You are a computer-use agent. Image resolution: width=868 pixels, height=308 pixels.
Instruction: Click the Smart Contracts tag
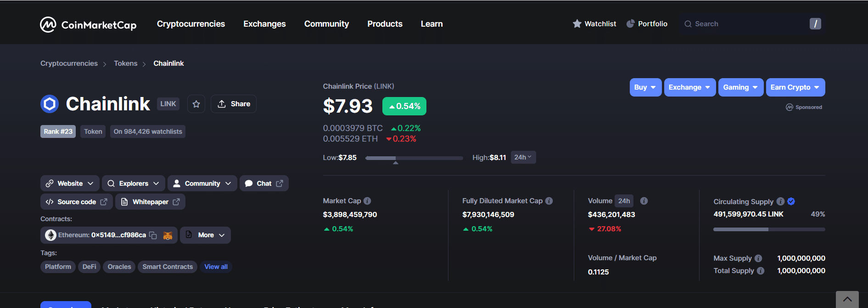168,267
